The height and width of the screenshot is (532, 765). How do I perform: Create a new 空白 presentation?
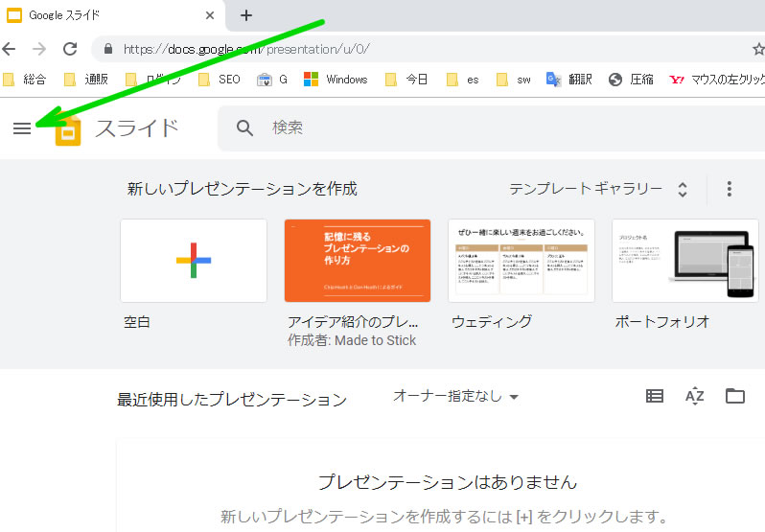193,261
